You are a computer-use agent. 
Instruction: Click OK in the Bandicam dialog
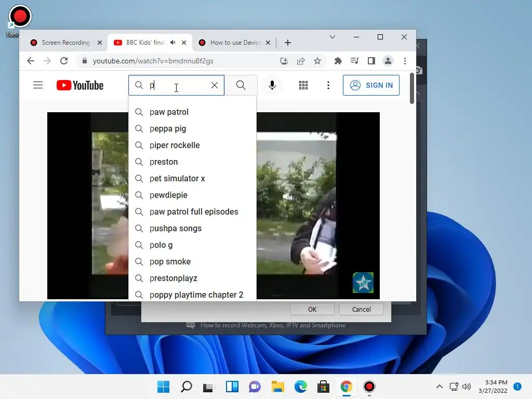(312, 309)
